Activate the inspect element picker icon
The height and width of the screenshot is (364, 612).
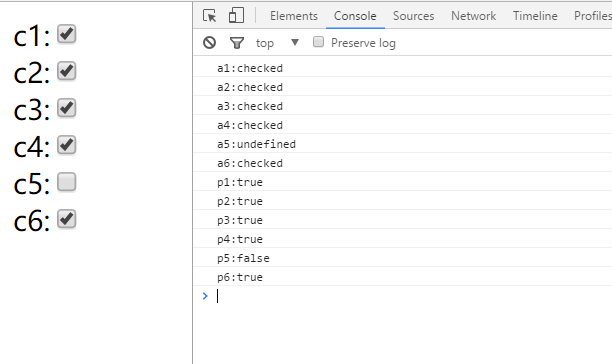(210, 16)
